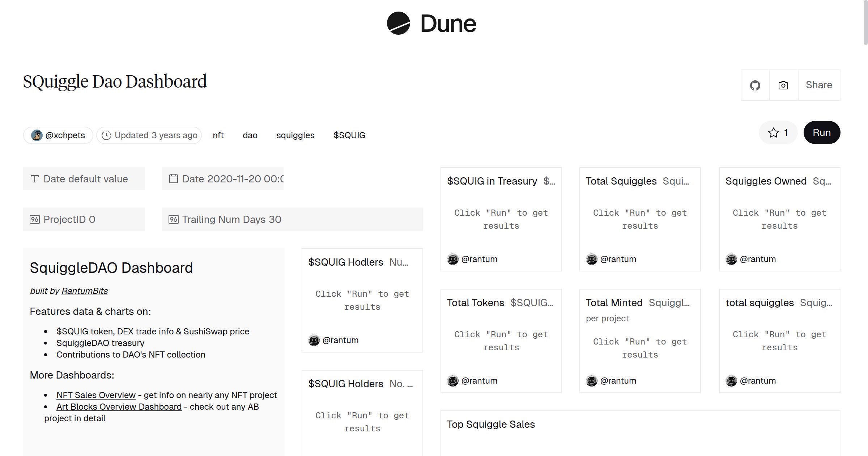Click the text icon in Date default value
Viewport: 868px width, 456px height.
(x=34, y=178)
